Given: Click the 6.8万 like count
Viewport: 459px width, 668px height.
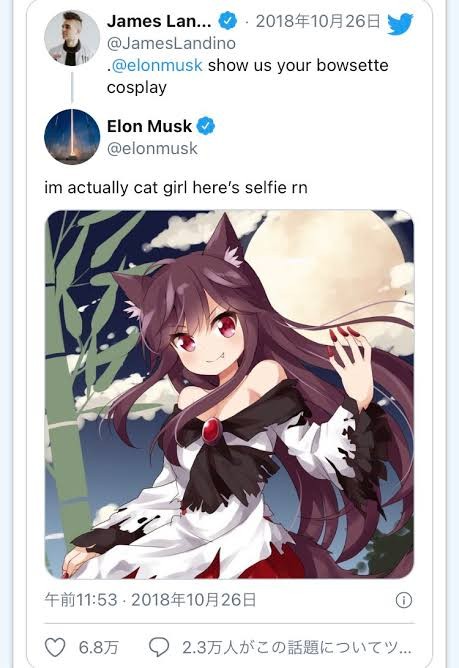Looking at the screenshot, I should coord(98,648).
